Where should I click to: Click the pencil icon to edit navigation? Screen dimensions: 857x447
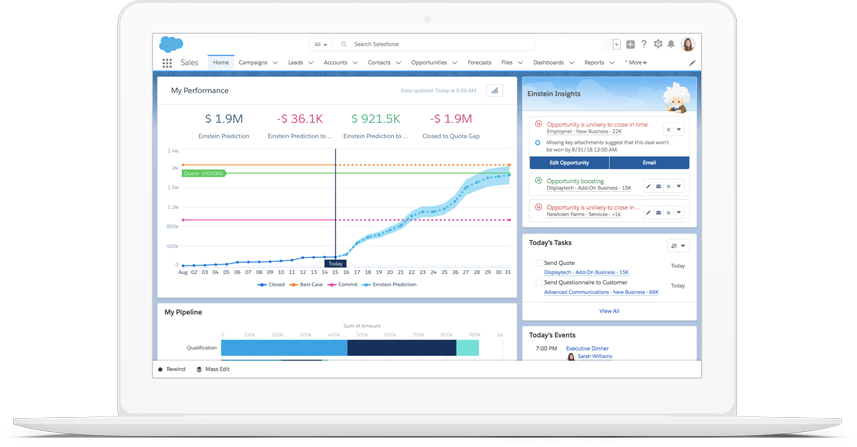[x=692, y=63]
